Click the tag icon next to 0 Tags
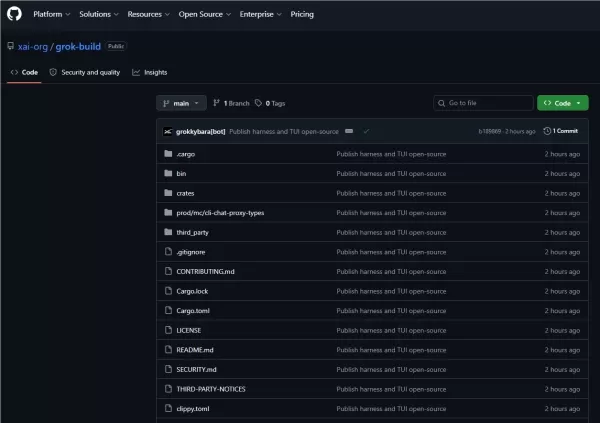Image resolution: width=600 pixels, height=423 pixels. (x=259, y=103)
